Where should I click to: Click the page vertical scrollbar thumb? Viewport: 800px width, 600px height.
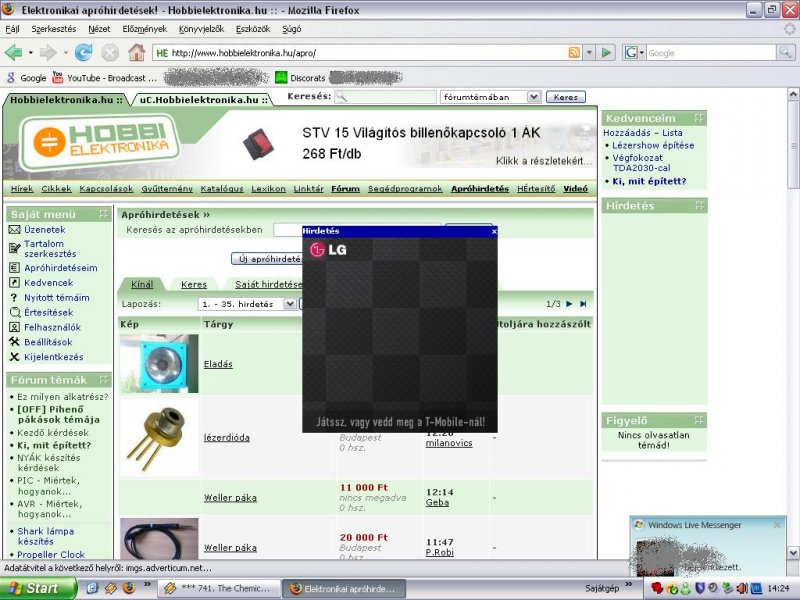pos(793,145)
